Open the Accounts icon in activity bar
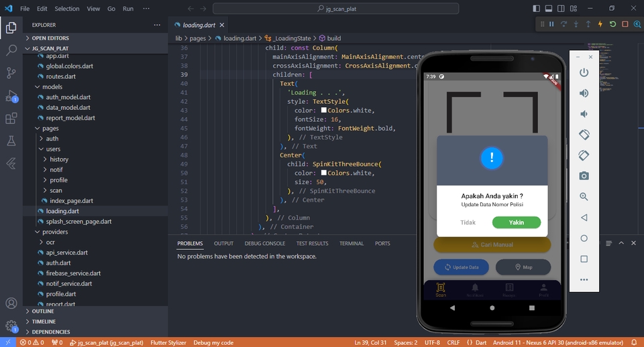644x347 pixels. point(11,303)
